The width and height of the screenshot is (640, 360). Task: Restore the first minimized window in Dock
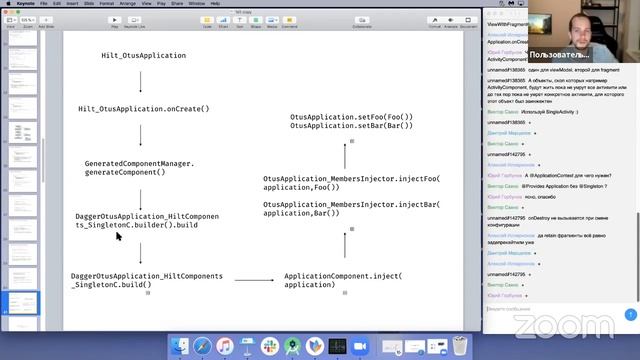392,347
